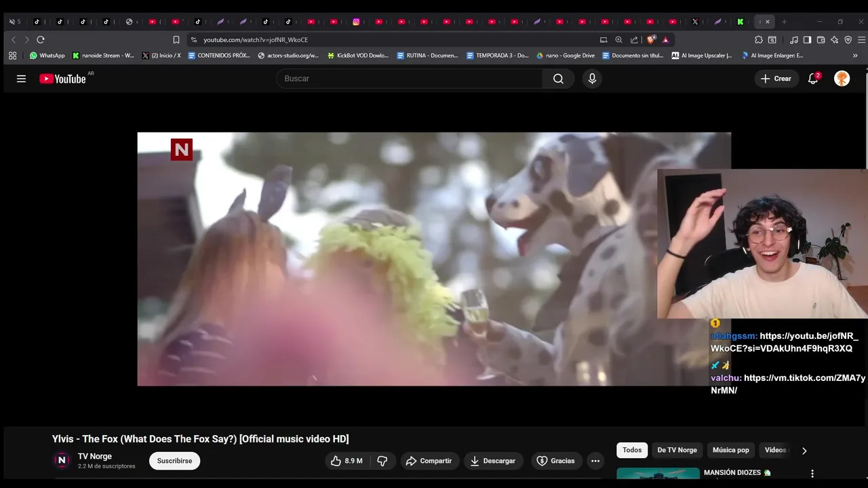Open actors-studio.org bookmark
Screen dimensions: 868x488
click(x=288, y=56)
